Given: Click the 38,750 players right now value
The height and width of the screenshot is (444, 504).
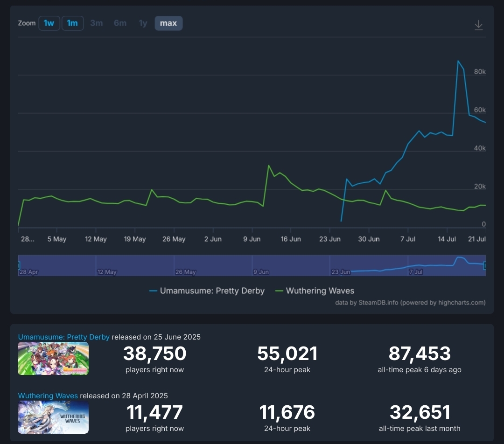Looking at the screenshot, I should point(154,354).
